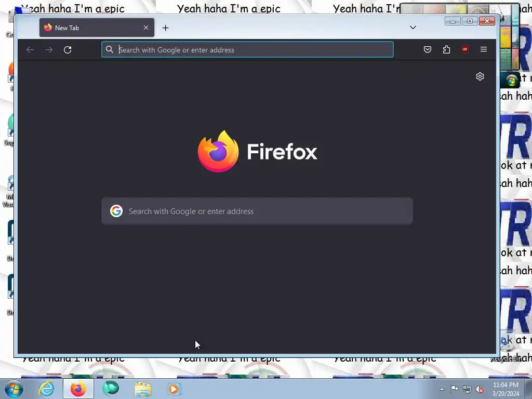Open Windows Explorer folder from taskbar
532x399 pixels.
click(143, 389)
